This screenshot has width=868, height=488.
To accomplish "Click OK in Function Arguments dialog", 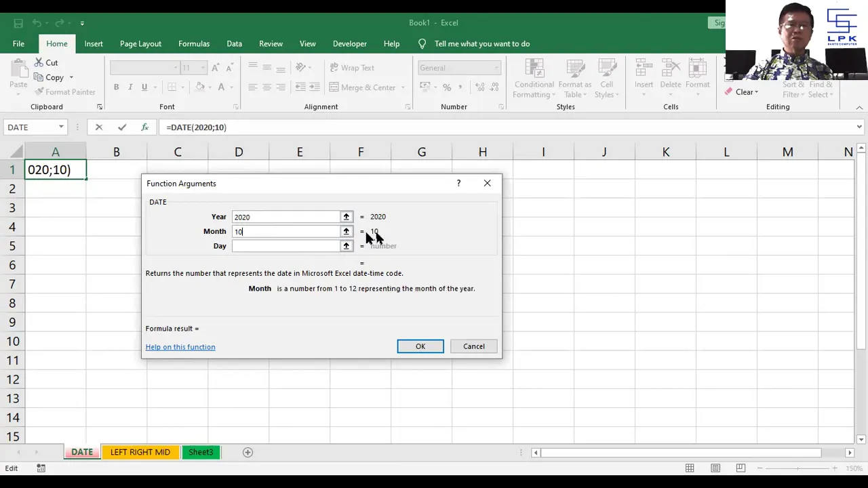I will click(x=420, y=346).
